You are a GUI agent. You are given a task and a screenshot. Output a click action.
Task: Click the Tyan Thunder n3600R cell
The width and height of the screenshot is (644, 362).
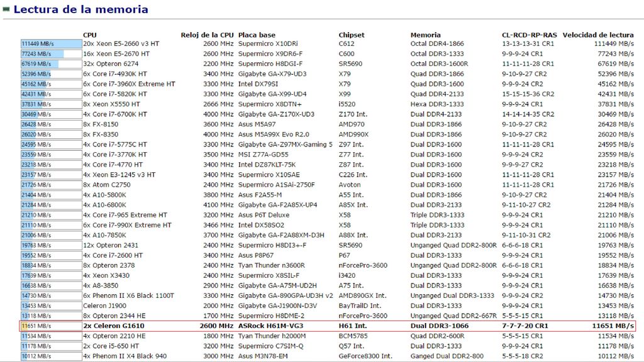pos(272,266)
